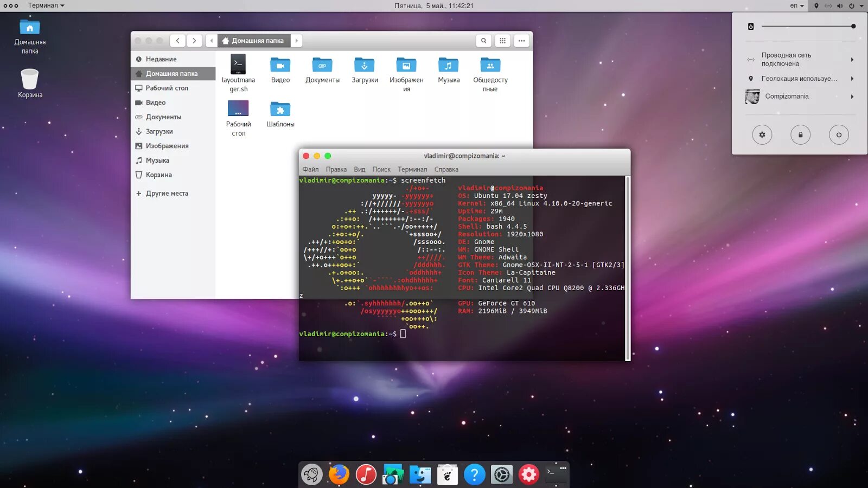This screenshot has width=868, height=488.
Task: Toggle grid view in the file manager
Action: (x=503, y=41)
